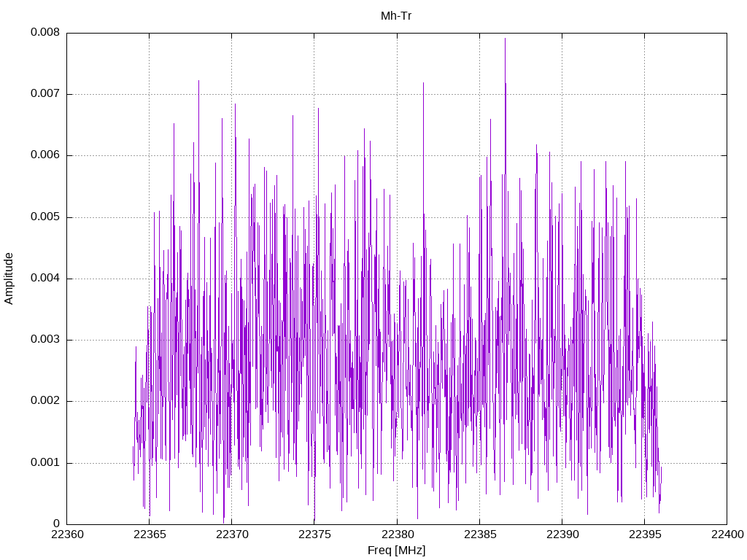Click the x-axis tick label 22385

point(480,534)
